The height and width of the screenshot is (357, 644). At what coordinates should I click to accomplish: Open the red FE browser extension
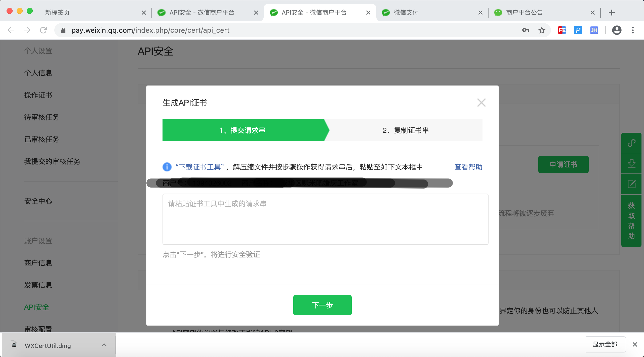(562, 30)
